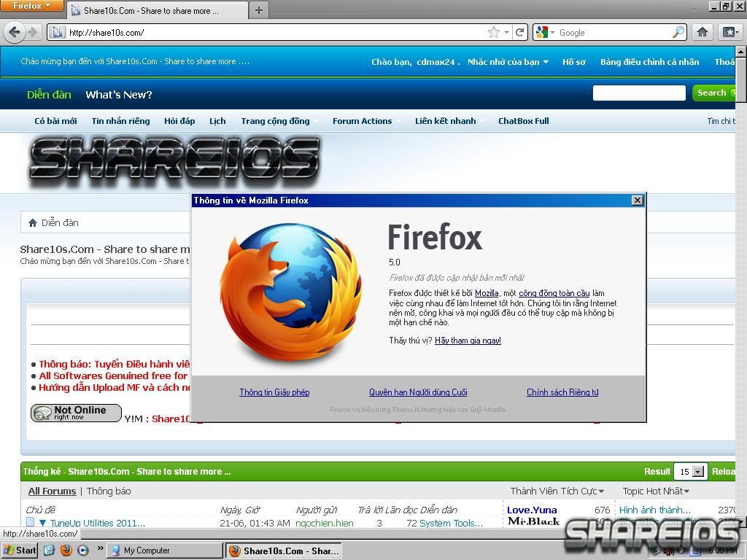The image size is (747, 560).
Task: Reload the page with the refresh icon
Action: [519, 32]
